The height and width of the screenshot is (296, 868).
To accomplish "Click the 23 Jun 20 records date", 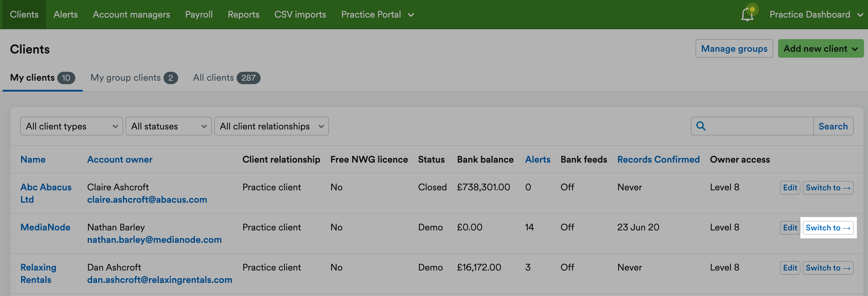I will click(638, 227).
